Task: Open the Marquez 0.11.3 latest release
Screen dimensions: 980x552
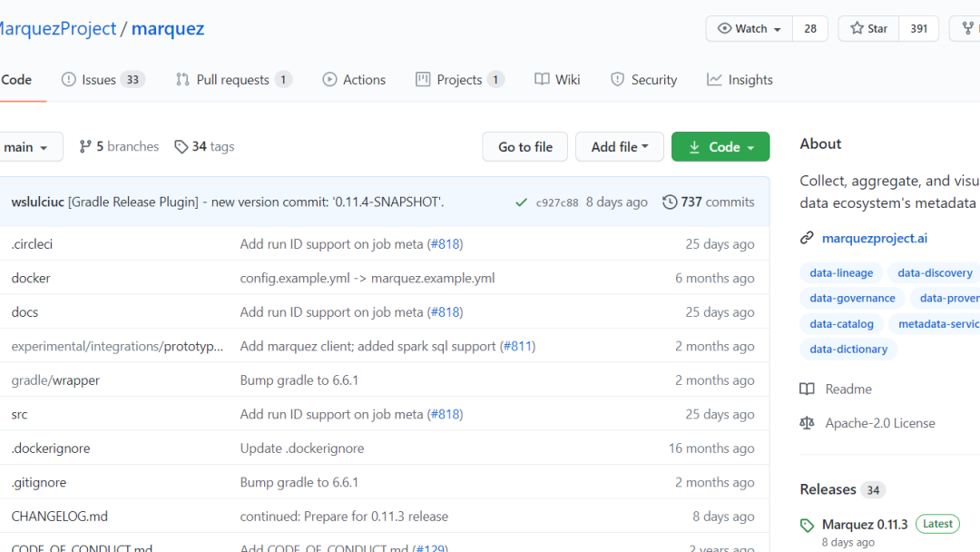Action: coord(865,525)
